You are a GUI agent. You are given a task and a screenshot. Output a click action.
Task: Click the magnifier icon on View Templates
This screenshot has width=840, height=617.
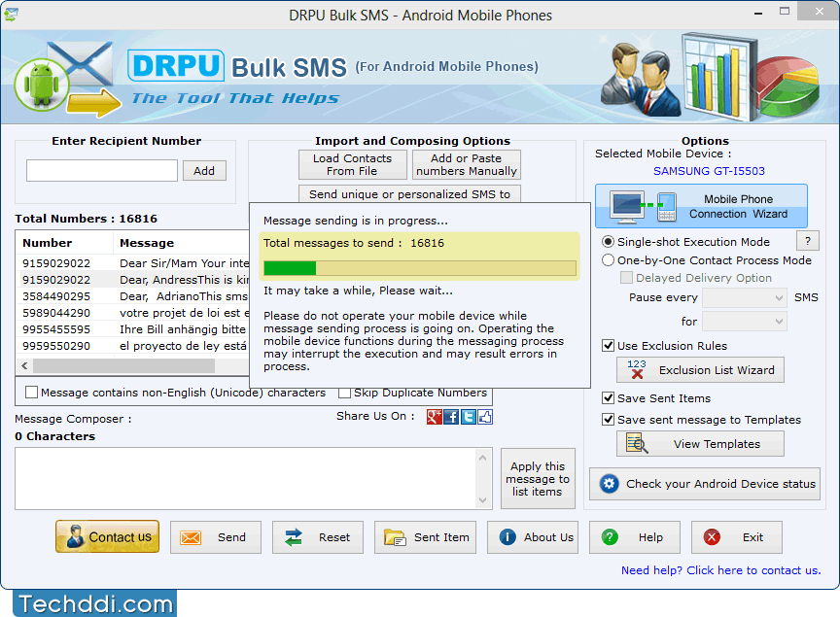pyautogui.click(x=637, y=444)
